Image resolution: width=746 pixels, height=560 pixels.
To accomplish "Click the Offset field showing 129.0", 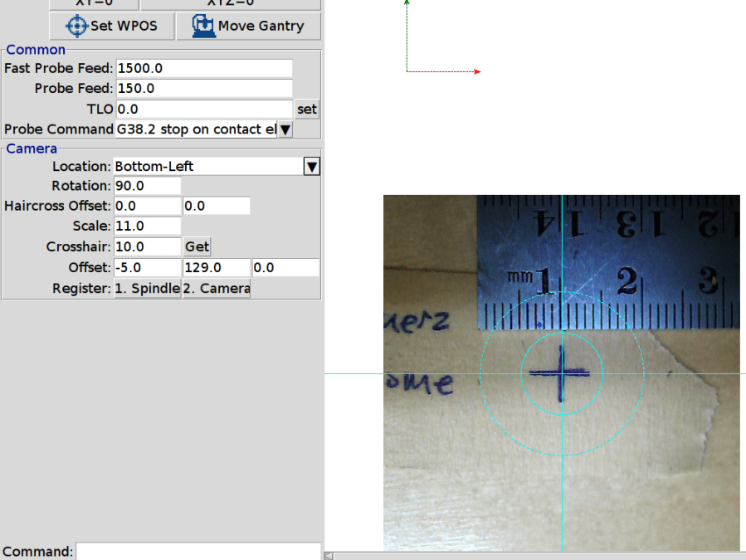I will (x=215, y=267).
